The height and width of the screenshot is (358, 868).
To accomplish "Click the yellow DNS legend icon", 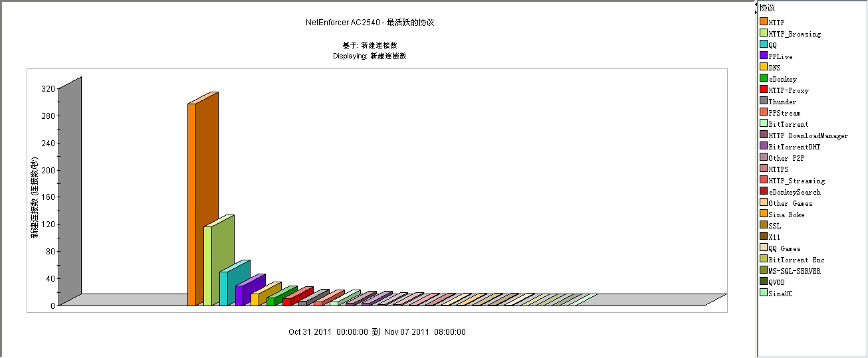I will pyautogui.click(x=764, y=68).
